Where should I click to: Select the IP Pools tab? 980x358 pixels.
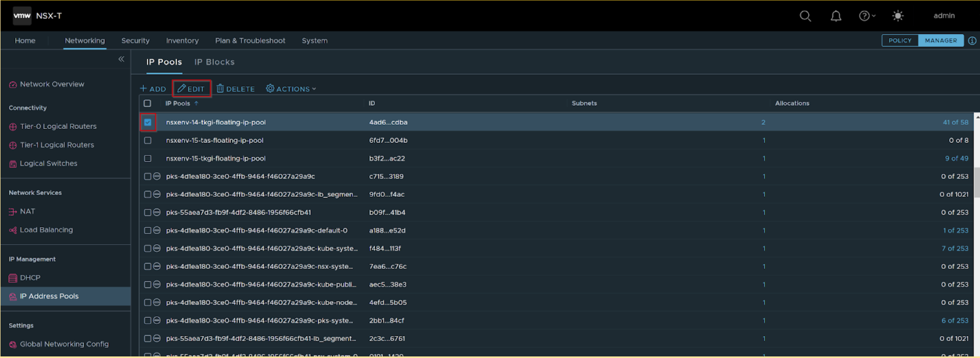pos(164,62)
